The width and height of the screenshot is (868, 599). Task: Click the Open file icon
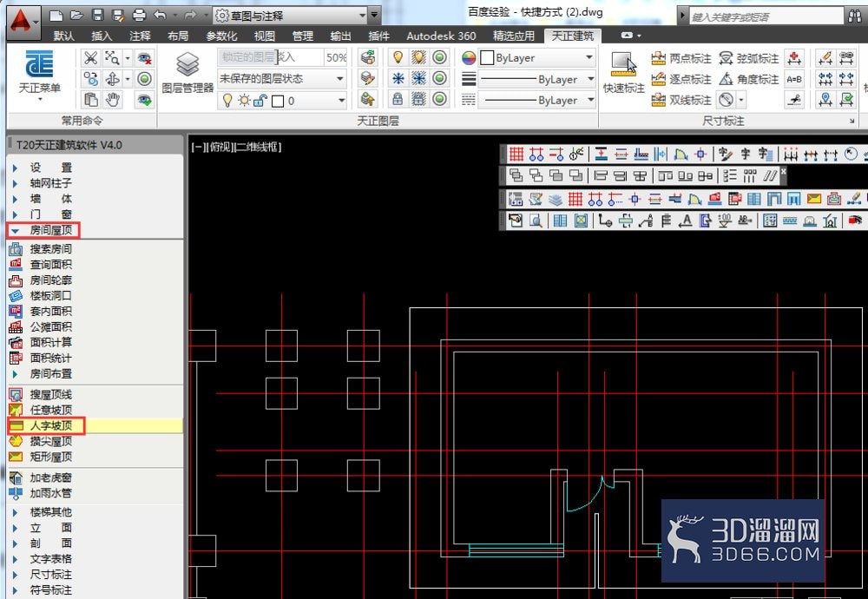tap(76, 16)
